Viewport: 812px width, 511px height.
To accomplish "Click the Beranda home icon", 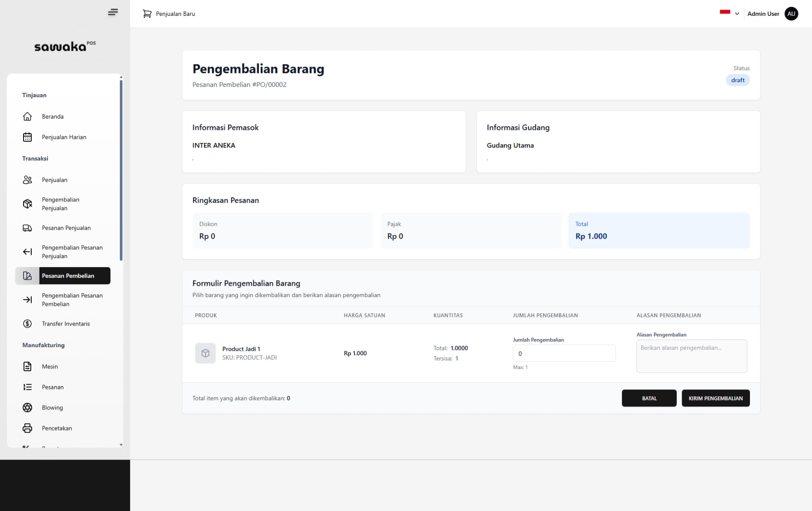I will (x=27, y=116).
